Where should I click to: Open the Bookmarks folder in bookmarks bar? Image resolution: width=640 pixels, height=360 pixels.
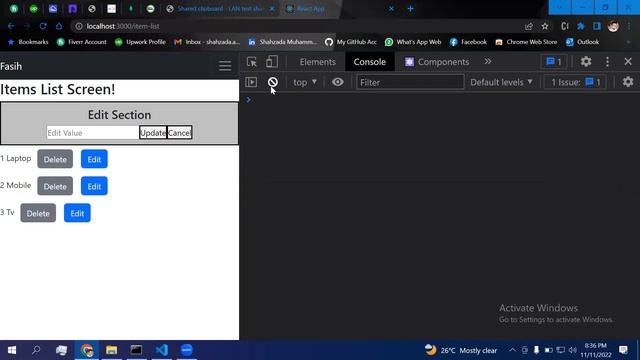(28, 42)
